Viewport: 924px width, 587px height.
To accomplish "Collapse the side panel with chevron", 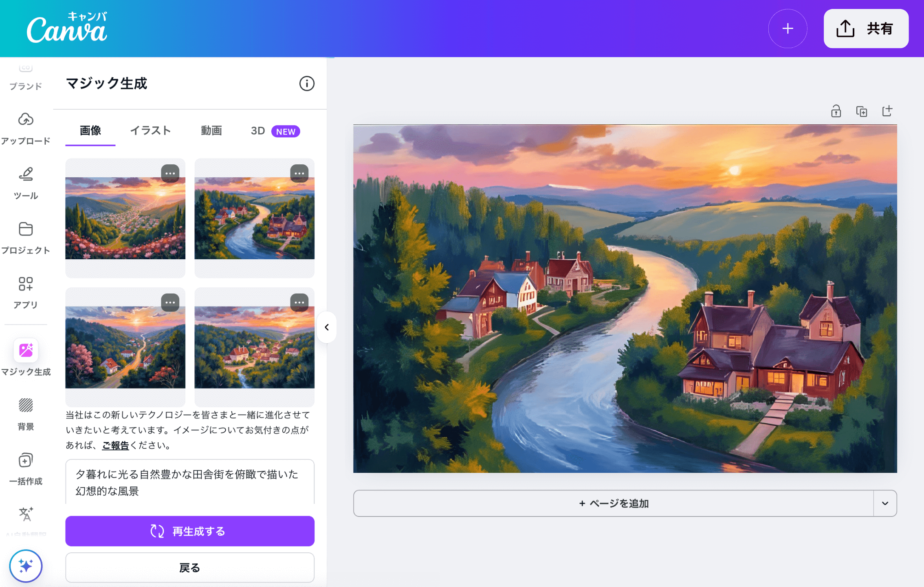I will pyautogui.click(x=327, y=327).
